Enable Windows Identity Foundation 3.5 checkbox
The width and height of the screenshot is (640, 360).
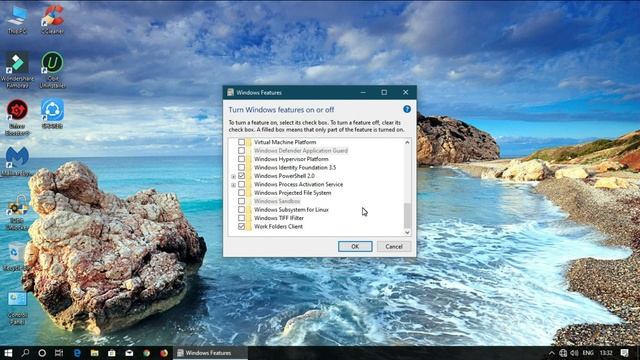241,167
